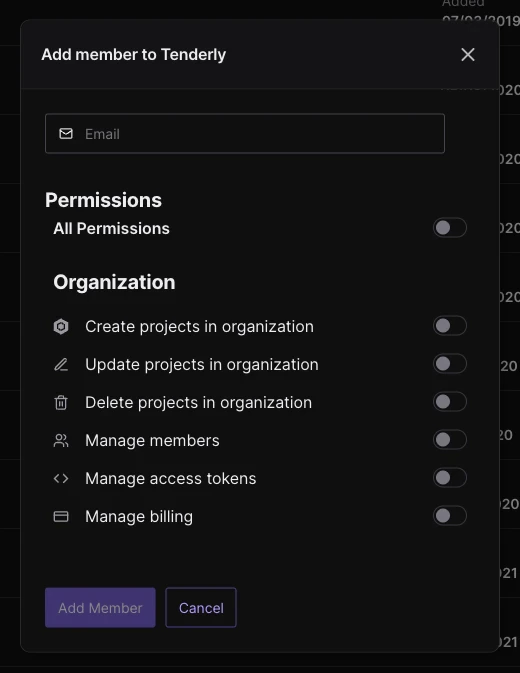Click the Add member to Tenderly title
This screenshot has width=520, height=673.
pos(133,55)
